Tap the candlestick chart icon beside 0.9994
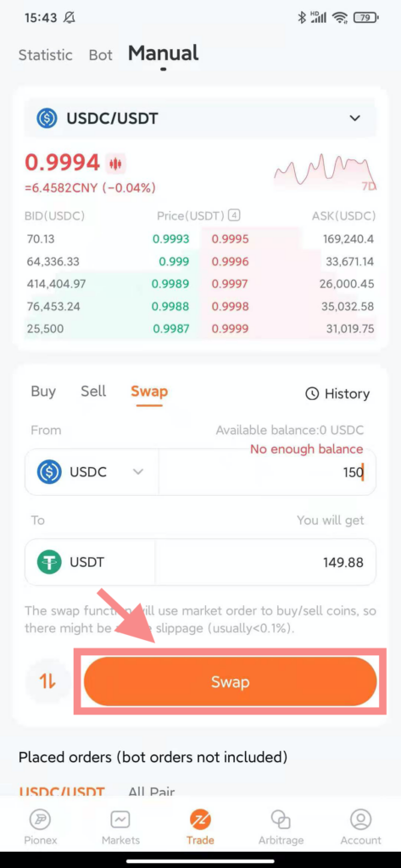The height and width of the screenshot is (868, 401). point(116,164)
